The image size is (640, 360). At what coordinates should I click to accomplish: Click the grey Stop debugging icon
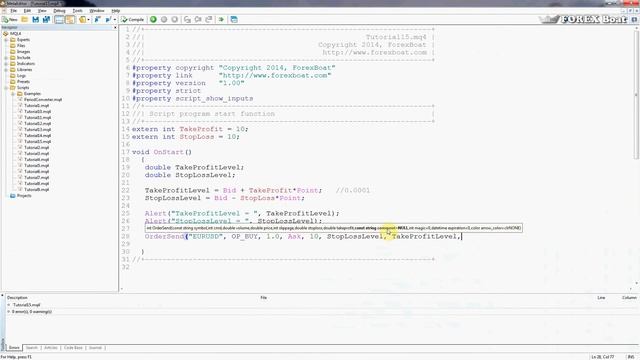[x=174, y=20]
